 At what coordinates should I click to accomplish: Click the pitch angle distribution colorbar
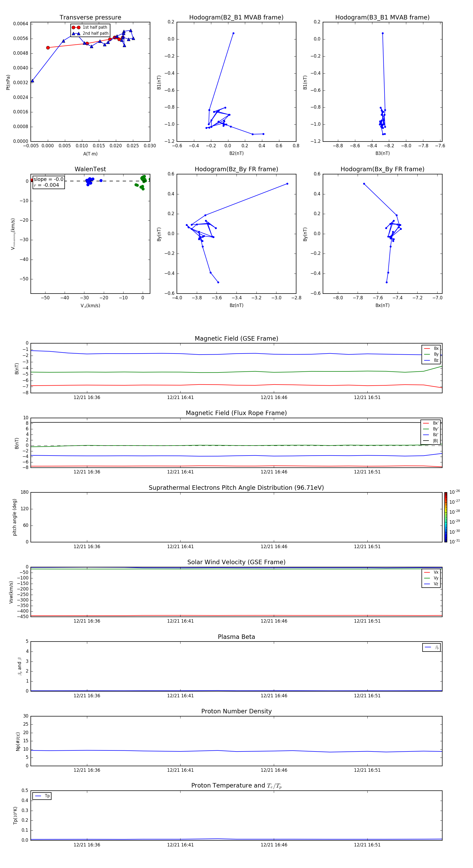(x=446, y=517)
